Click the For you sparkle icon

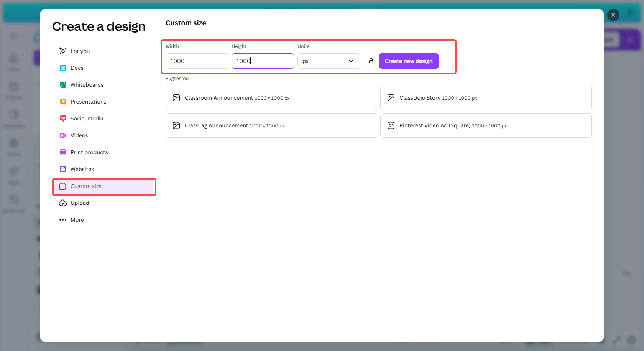pyautogui.click(x=63, y=51)
